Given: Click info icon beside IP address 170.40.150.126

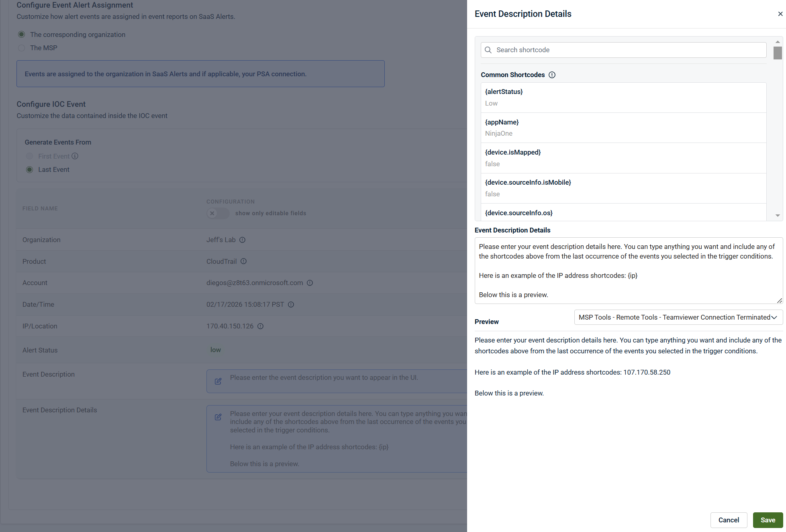Looking at the screenshot, I should coord(260,326).
